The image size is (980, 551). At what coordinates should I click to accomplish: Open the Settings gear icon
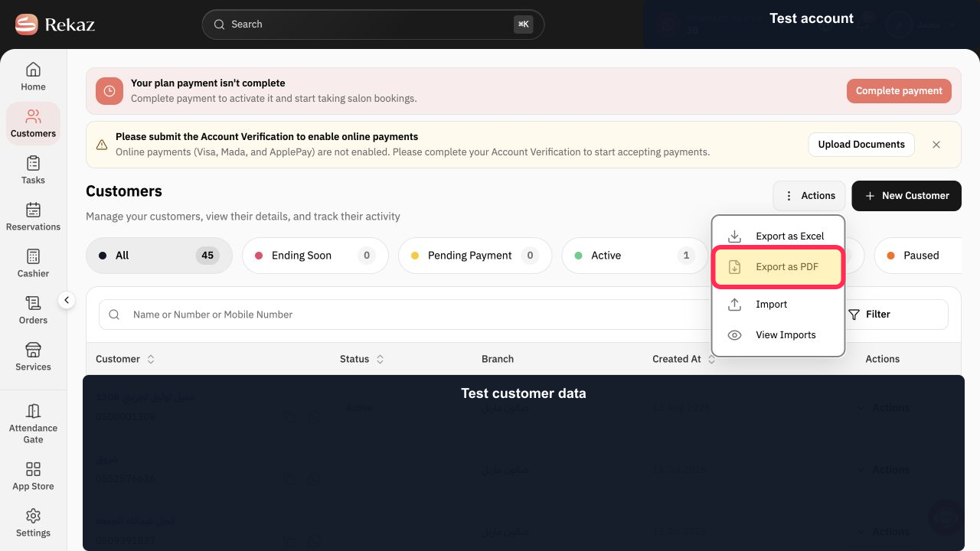[33, 516]
